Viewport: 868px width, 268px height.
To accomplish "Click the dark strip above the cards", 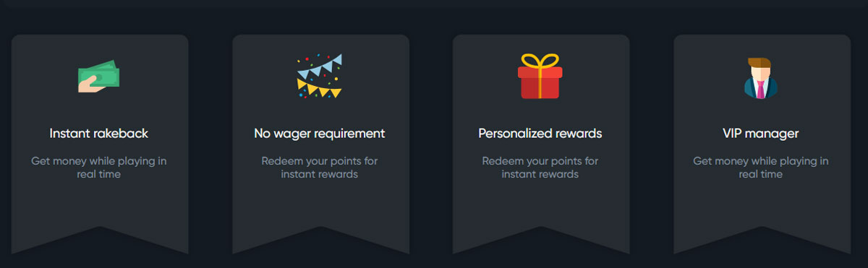I will (434, 4).
